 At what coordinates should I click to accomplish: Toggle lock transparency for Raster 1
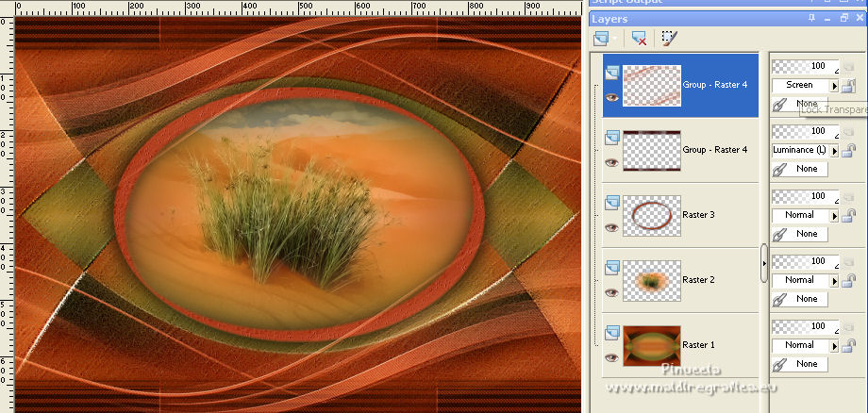pyautogui.click(x=848, y=345)
